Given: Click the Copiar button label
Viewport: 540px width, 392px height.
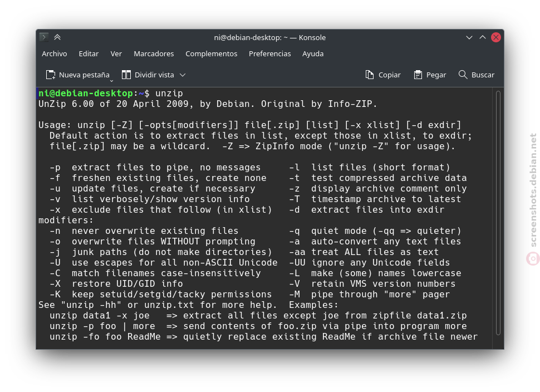Looking at the screenshot, I should coord(390,75).
